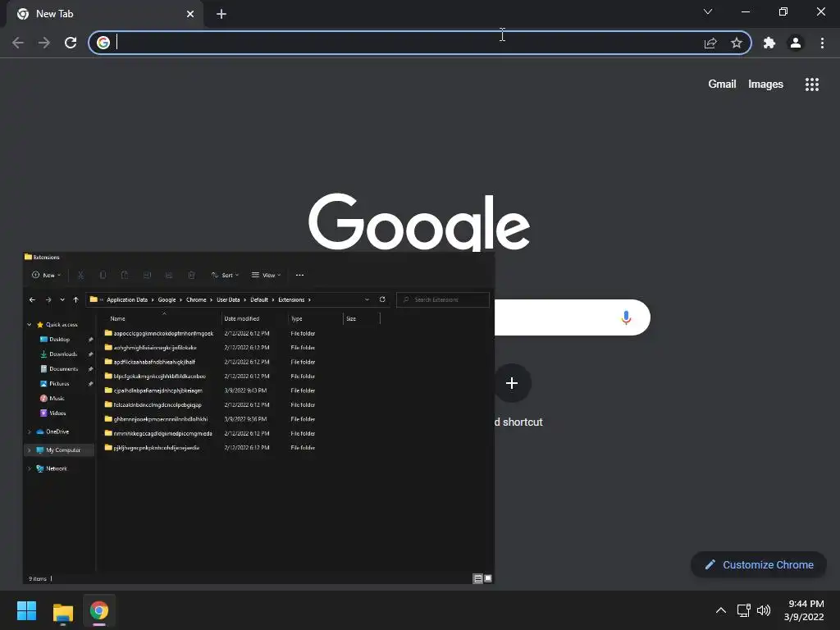Click User Data in Explorer breadcrumb
This screenshot has height=630, width=840.
click(228, 299)
